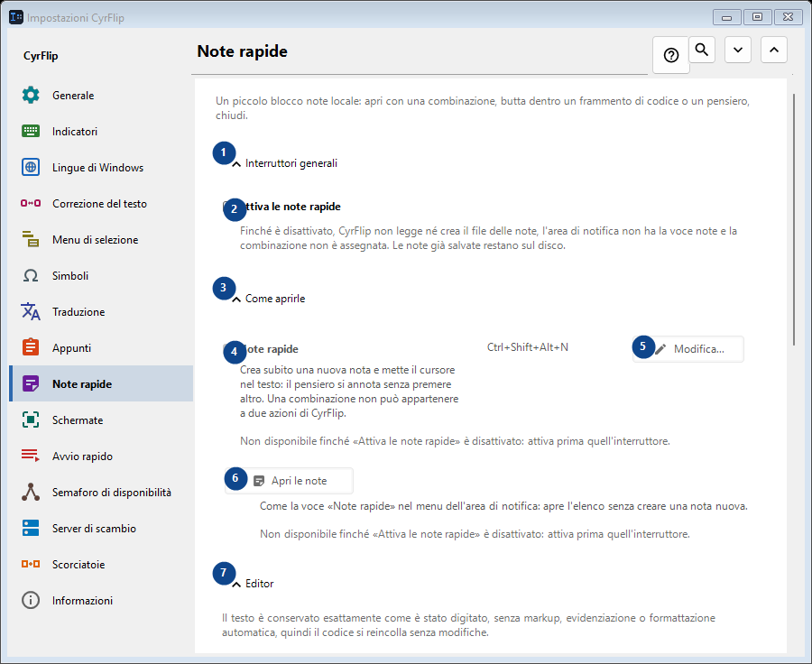Open Lingue di Windows globe icon
The image size is (812, 664).
pos(31,167)
